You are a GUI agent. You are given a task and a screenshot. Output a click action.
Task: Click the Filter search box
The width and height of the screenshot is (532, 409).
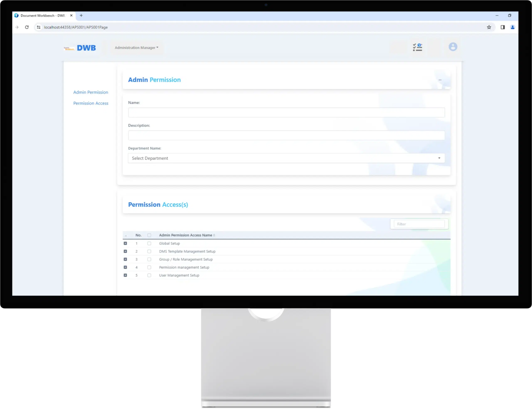(x=419, y=224)
